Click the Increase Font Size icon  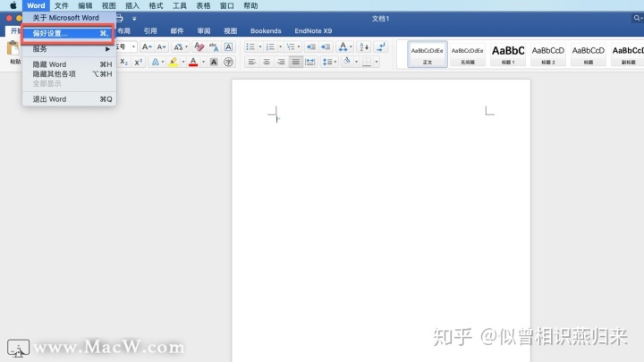click(x=147, y=46)
